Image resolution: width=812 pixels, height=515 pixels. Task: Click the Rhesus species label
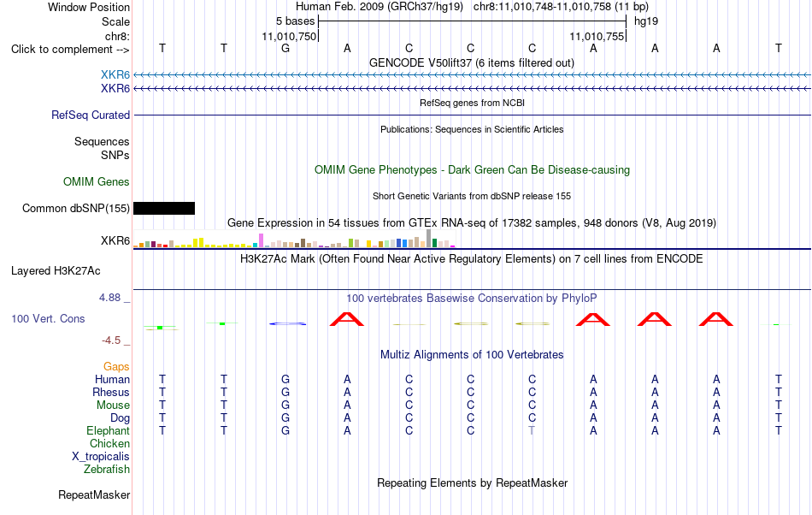(111, 392)
